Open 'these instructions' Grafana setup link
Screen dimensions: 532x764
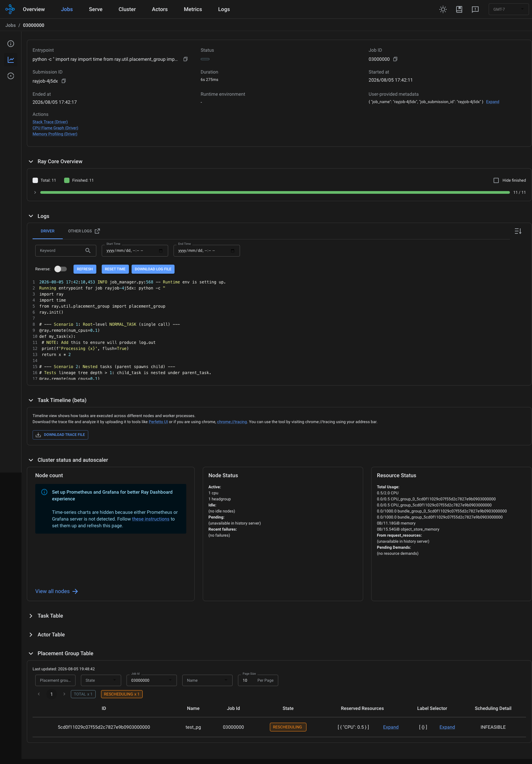[x=151, y=519]
